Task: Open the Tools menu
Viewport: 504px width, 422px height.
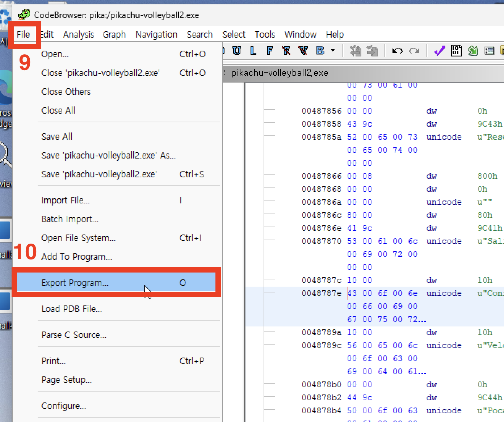Action: coord(265,34)
